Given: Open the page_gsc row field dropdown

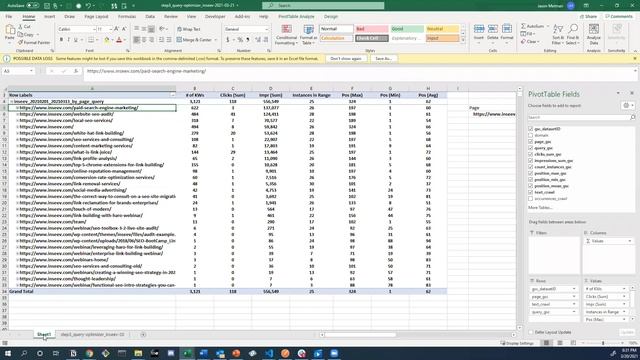Looking at the screenshot, I should pos(574,297).
